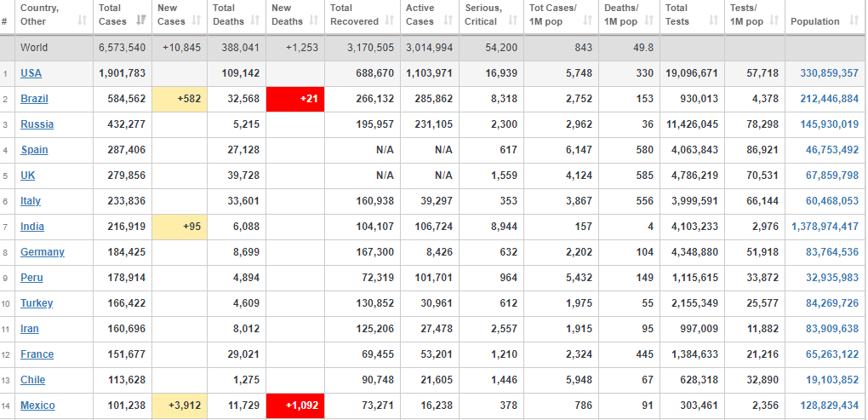Select Mexico's yellow +3,912 new cases cell
The image size is (868, 420).
(180, 406)
